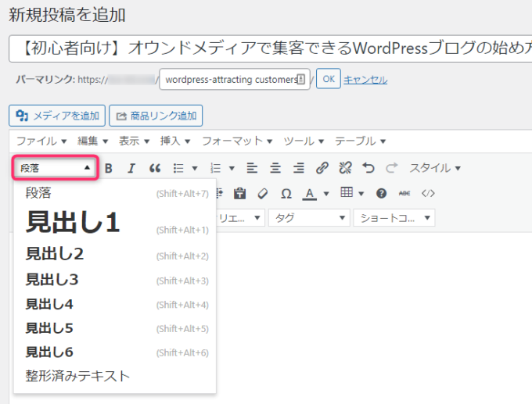
Task: Toggle bold formatting
Action: [109, 168]
